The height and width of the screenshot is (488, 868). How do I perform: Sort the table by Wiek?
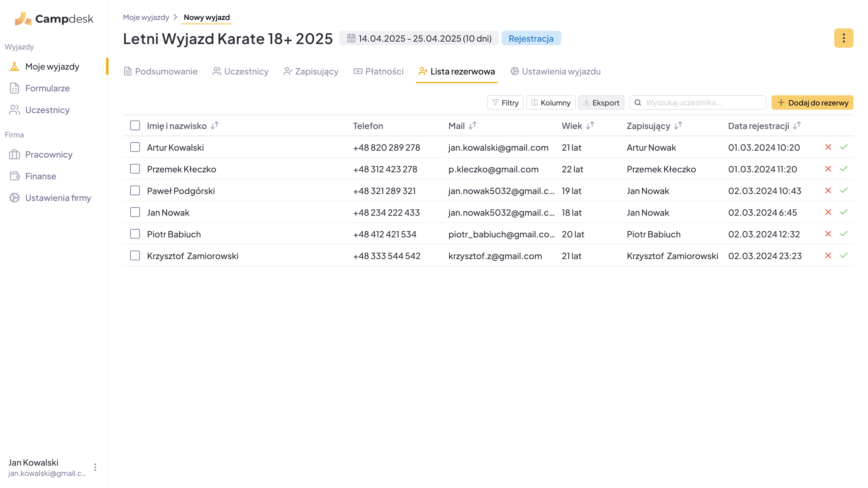[590, 126]
